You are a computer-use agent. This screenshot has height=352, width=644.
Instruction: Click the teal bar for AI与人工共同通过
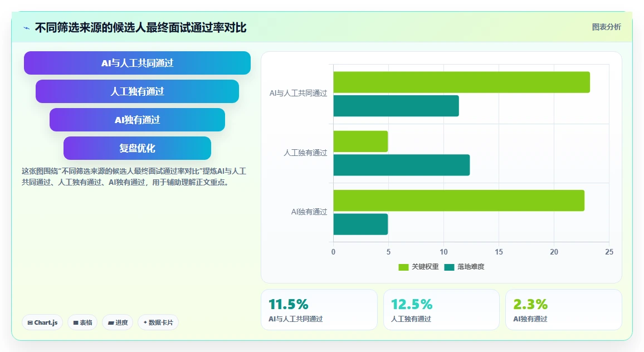pos(396,106)
